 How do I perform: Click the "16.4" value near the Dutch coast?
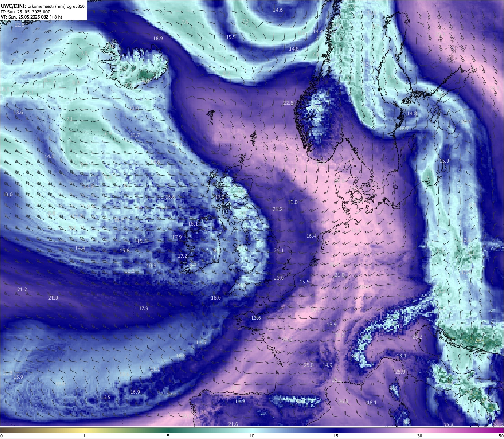311,236
